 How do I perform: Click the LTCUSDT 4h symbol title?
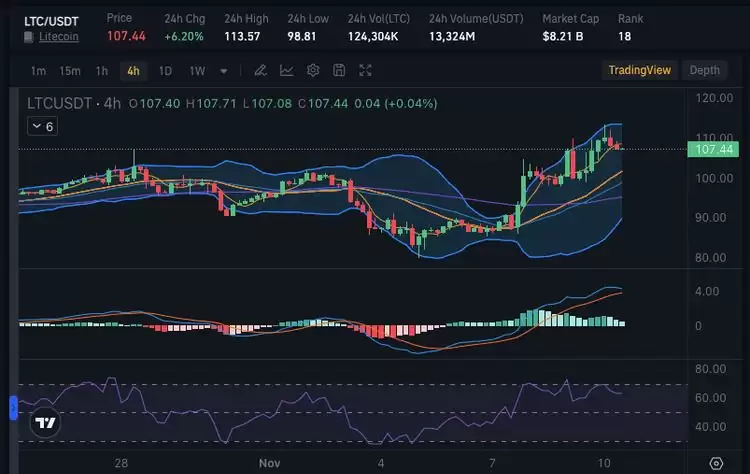pos(73,103)
